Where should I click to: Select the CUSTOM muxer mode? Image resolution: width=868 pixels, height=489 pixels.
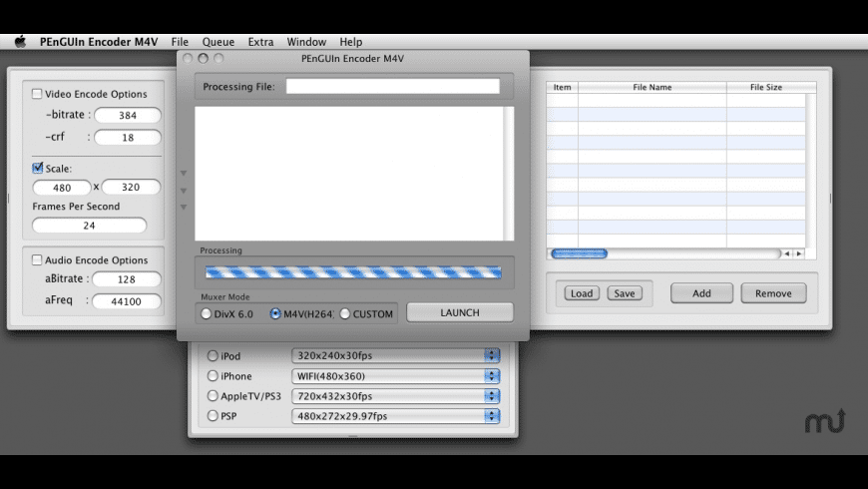[345, 314]
